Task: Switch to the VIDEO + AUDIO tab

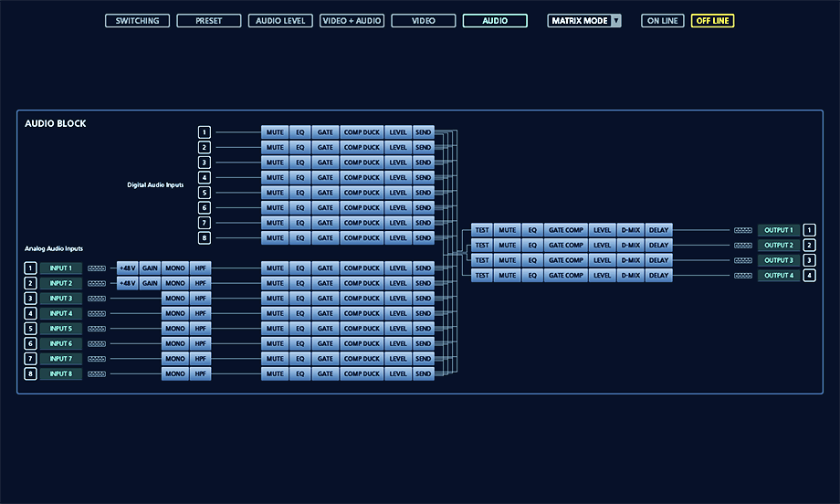Action: click(x=352, y=21)
